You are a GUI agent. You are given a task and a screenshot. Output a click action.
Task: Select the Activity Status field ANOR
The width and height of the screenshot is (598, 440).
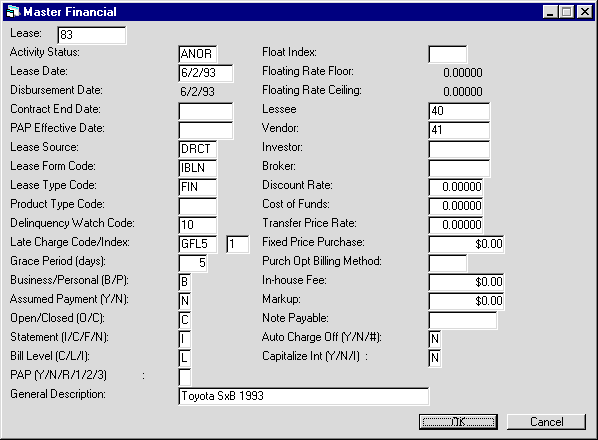click(198, 54)
